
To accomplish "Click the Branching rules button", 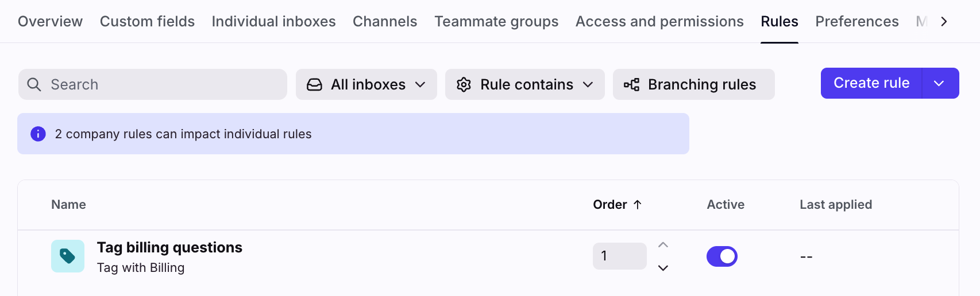I will point(693,84).
